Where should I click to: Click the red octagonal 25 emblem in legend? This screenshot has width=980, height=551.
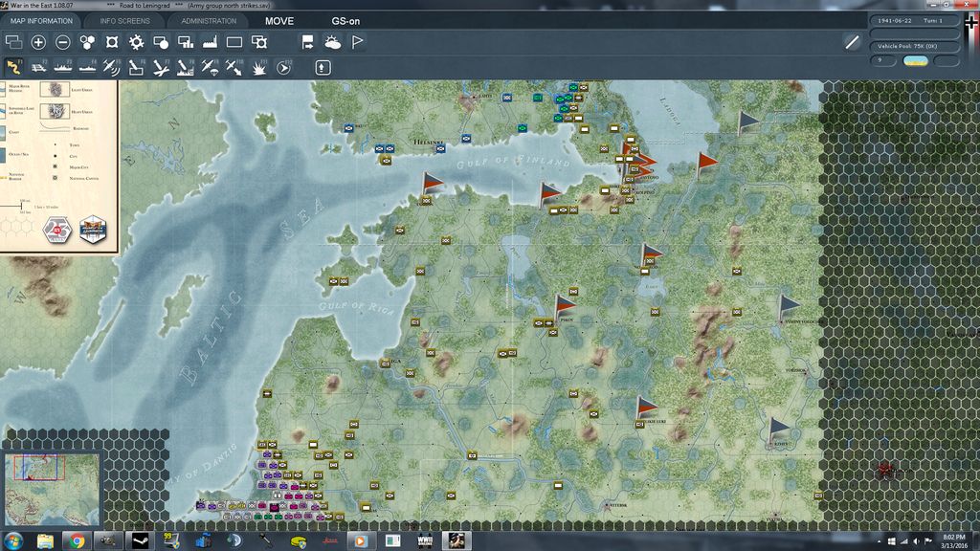click(x=56, y=230)
